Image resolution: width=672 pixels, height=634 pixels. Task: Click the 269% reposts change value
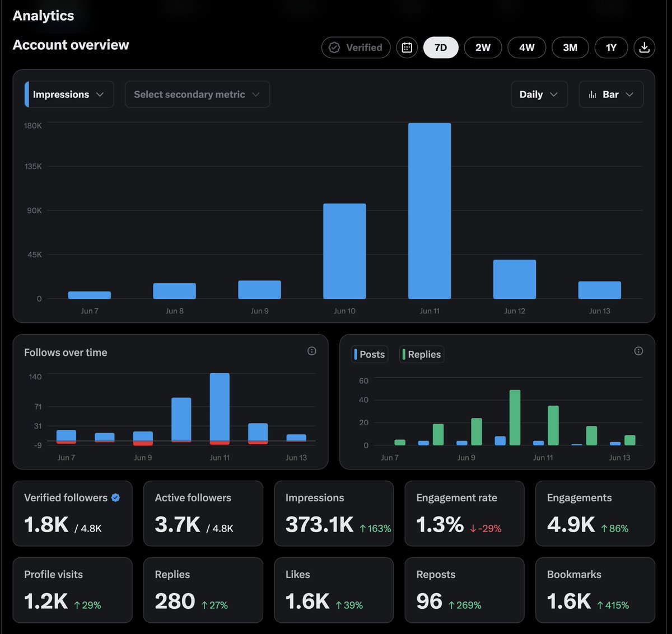tap(465, 605)
